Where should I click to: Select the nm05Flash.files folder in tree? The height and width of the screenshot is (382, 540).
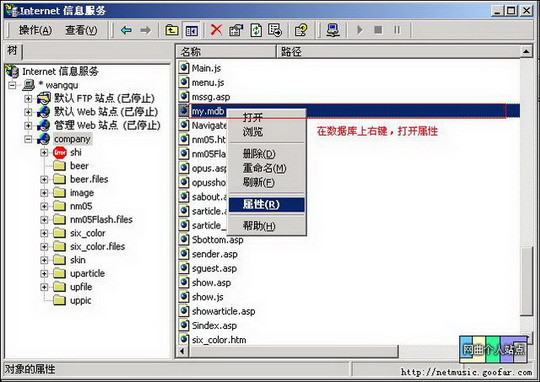click(x=101, y=219)
